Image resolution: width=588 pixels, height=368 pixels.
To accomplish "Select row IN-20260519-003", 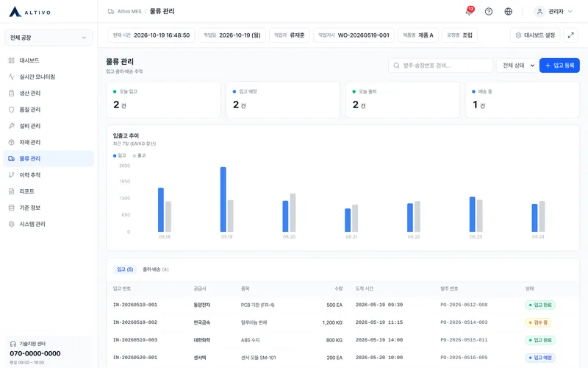I will click(343, 340).
